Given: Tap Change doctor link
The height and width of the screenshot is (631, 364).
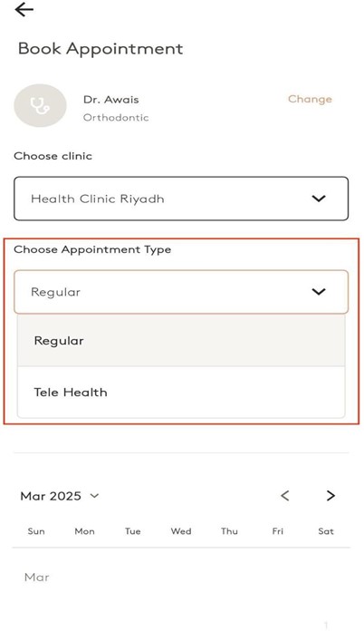Looking at the screenshot, I should coord(310,99).
